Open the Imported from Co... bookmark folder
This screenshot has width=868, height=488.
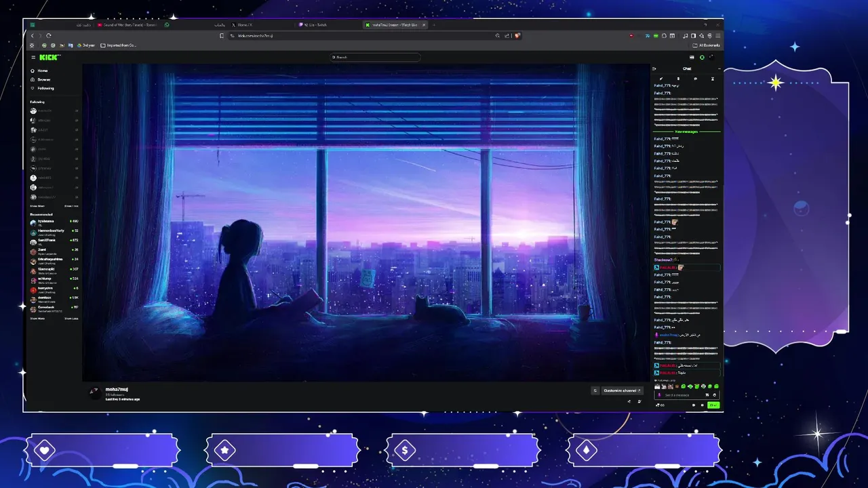point(119,45)
